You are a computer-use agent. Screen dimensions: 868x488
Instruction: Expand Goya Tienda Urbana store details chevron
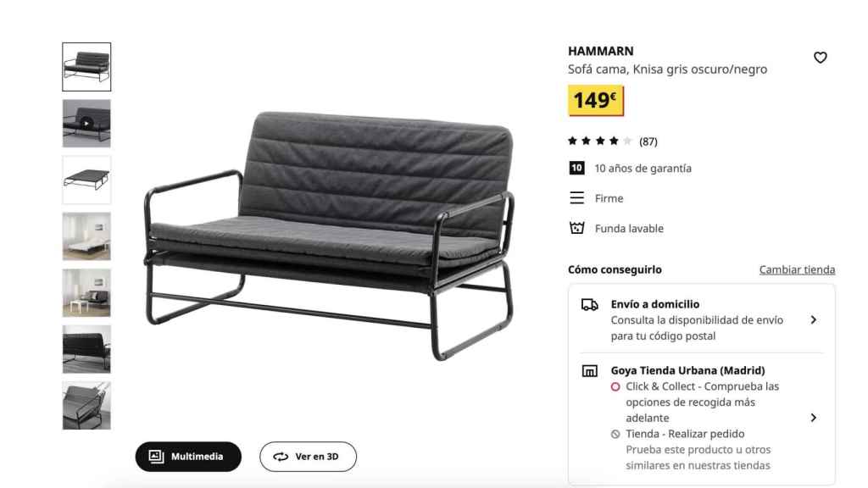click(813, 418)
